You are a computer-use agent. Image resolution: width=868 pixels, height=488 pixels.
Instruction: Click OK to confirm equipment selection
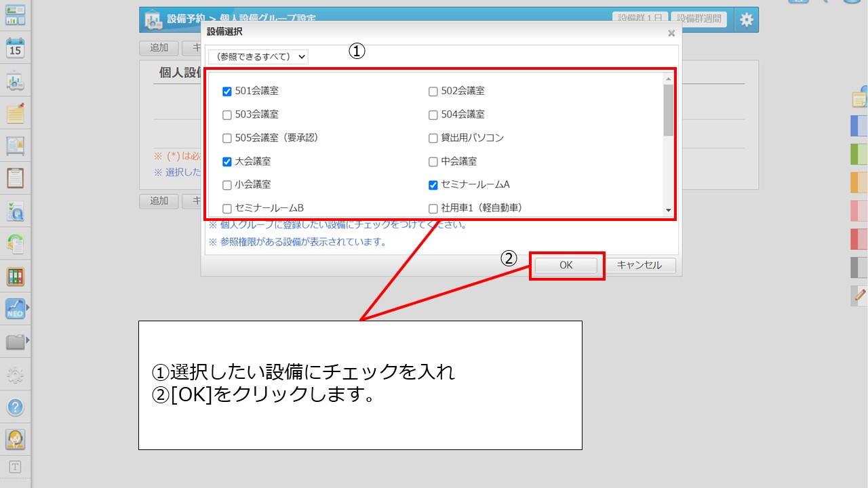coord(566,266)
